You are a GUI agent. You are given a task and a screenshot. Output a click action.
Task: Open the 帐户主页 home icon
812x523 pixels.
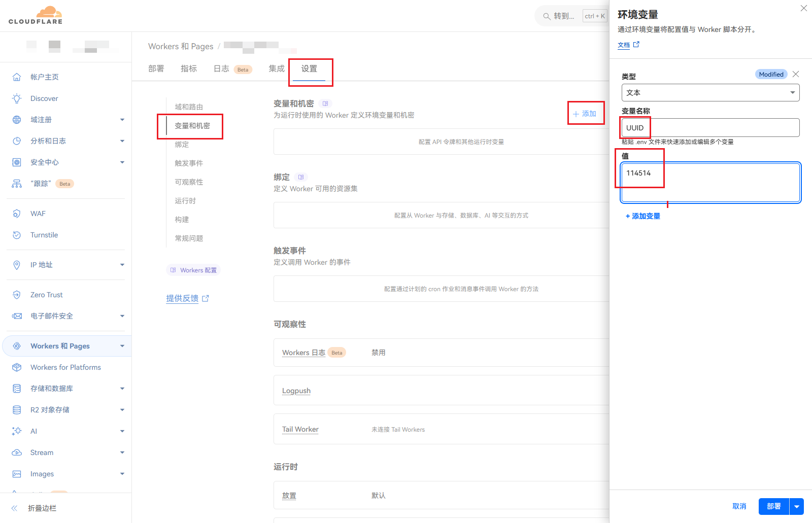17,77
